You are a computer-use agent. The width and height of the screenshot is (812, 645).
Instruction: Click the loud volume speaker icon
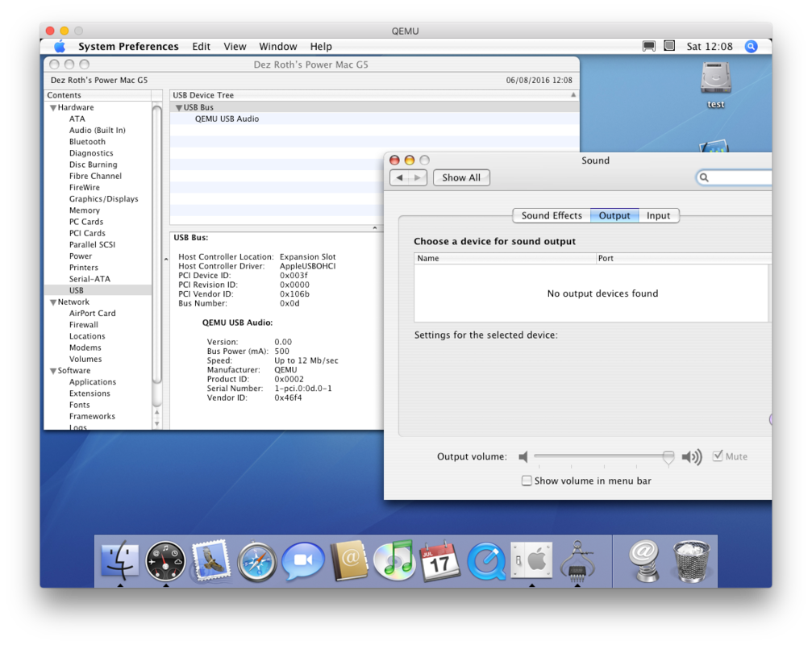(691, 456)
